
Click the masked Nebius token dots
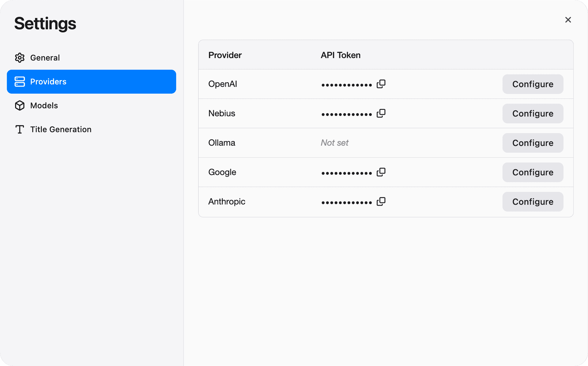347,114
